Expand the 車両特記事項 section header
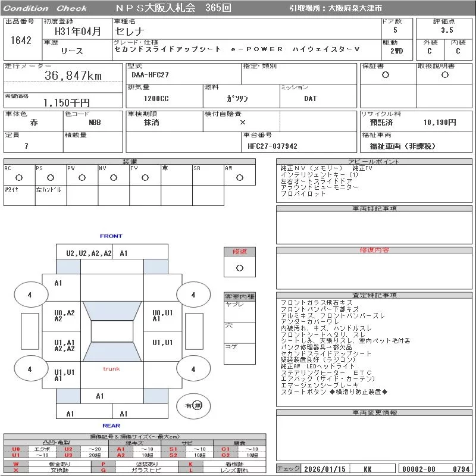This screenshot has height=476, width=476. pos(374,209)
